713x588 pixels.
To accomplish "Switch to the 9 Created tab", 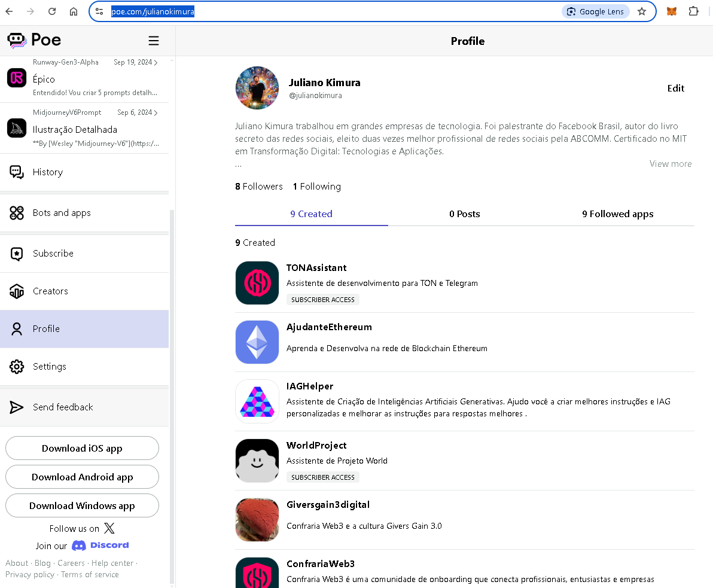I will [x=312, y=214].
